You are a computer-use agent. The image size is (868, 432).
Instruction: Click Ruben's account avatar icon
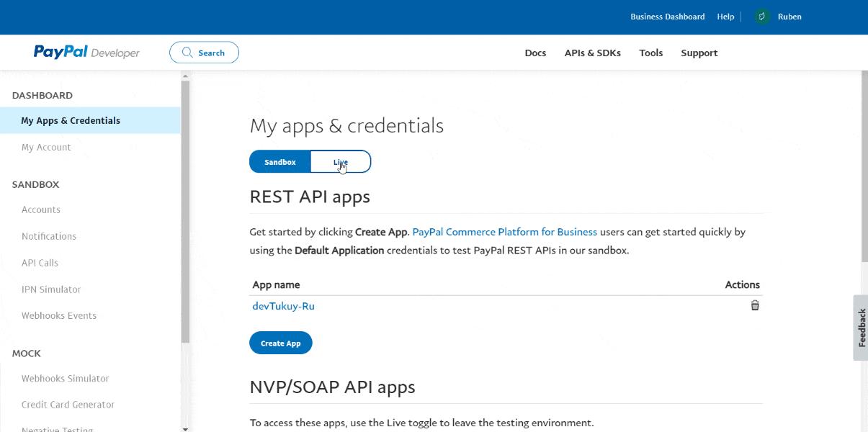point(761,16)
